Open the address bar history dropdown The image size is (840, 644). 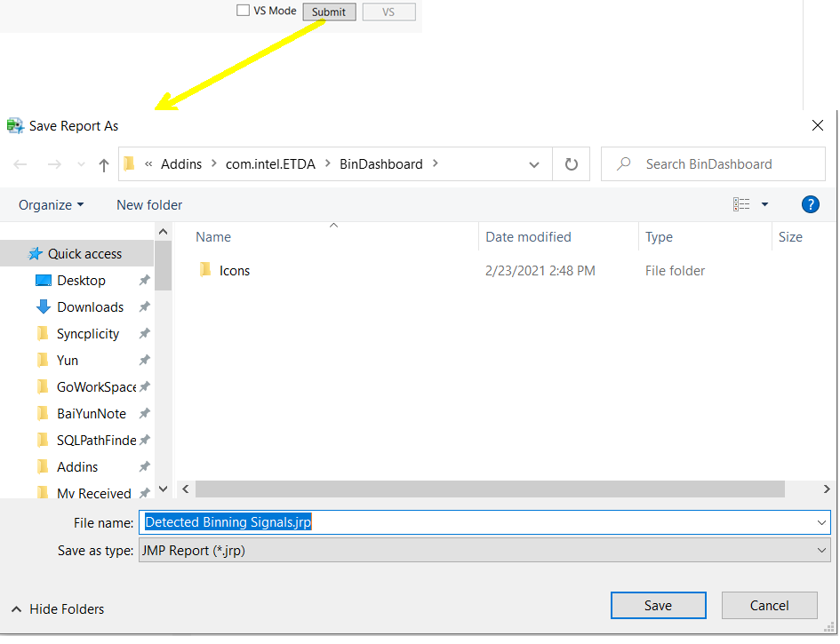click(534, 164)
